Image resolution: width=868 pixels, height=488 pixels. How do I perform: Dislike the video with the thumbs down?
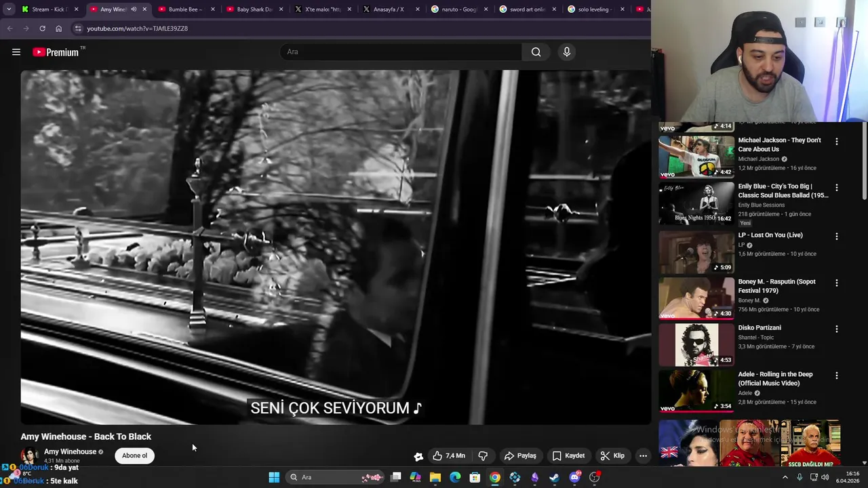[x=483, y=455]
